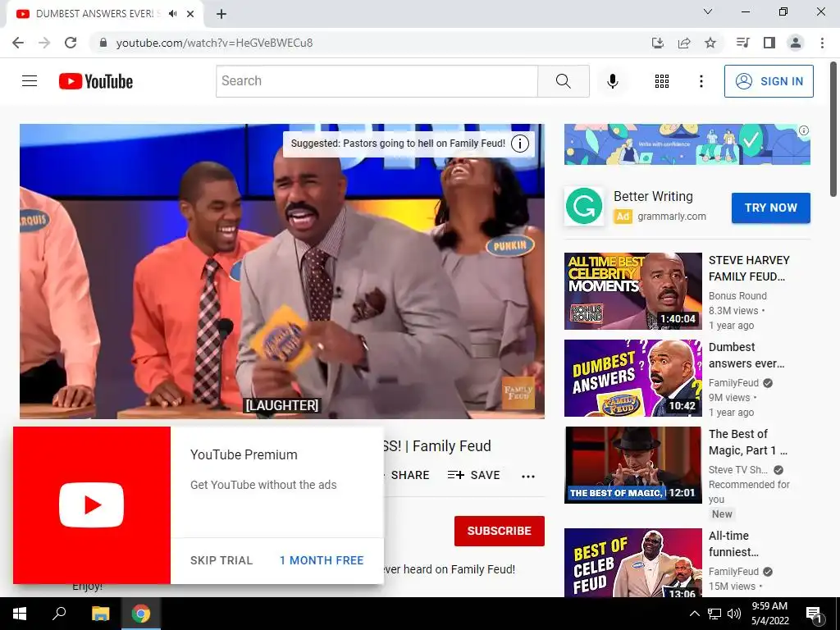
Task: Click SKIP TRIAL in Premium popup
Action: 221,560
